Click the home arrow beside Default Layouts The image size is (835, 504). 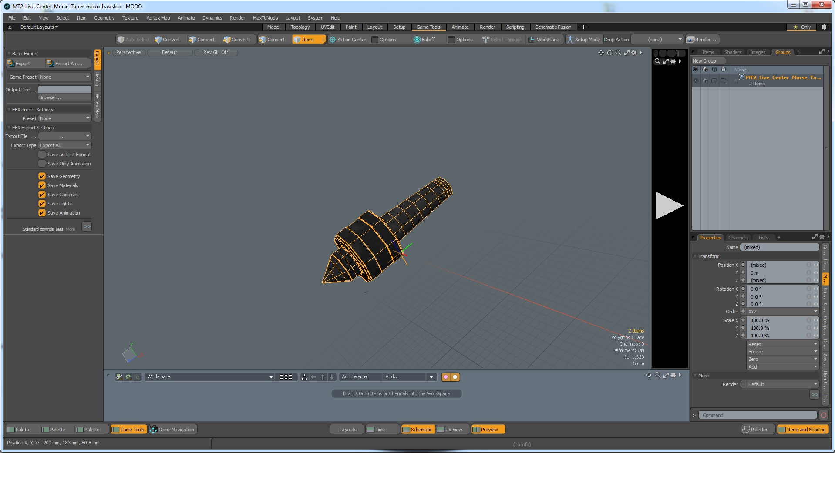pos(10,27)
